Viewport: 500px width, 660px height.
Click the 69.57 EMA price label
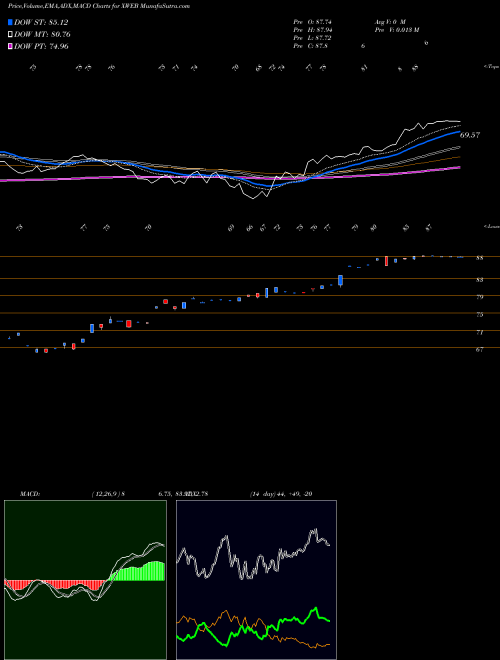[470, 135]
